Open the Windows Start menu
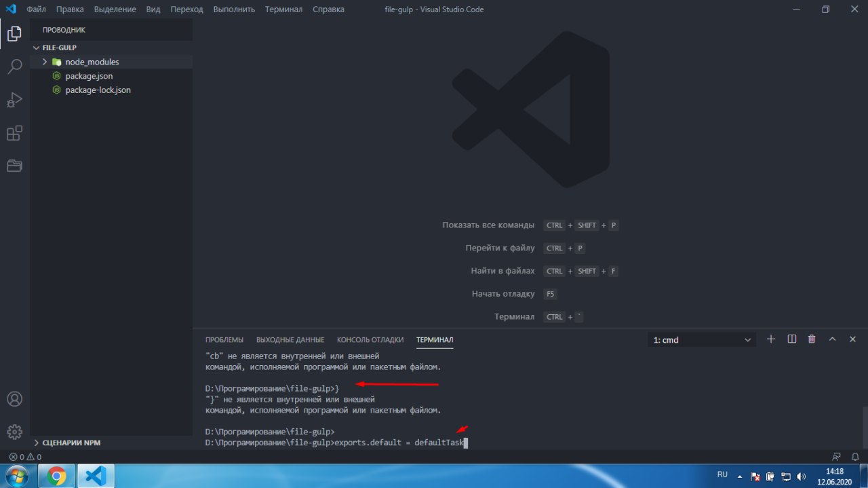868x488 pixels. pos(17,476)
